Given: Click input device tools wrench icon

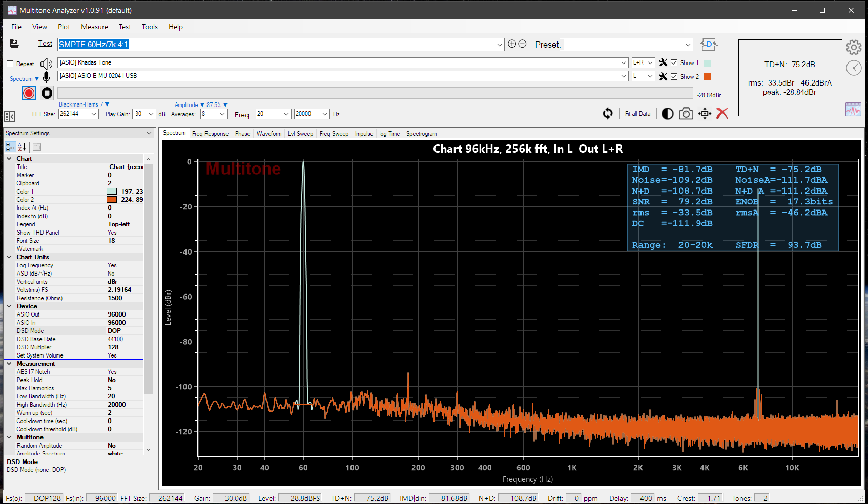Looking at the screenshot, I should (663, 76).
